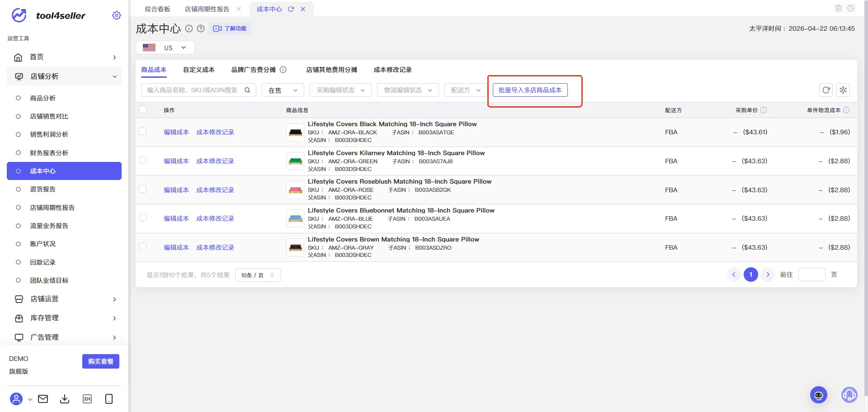
Task: Expand the 库存管理 menu arrow
Action: pos(114,318)
